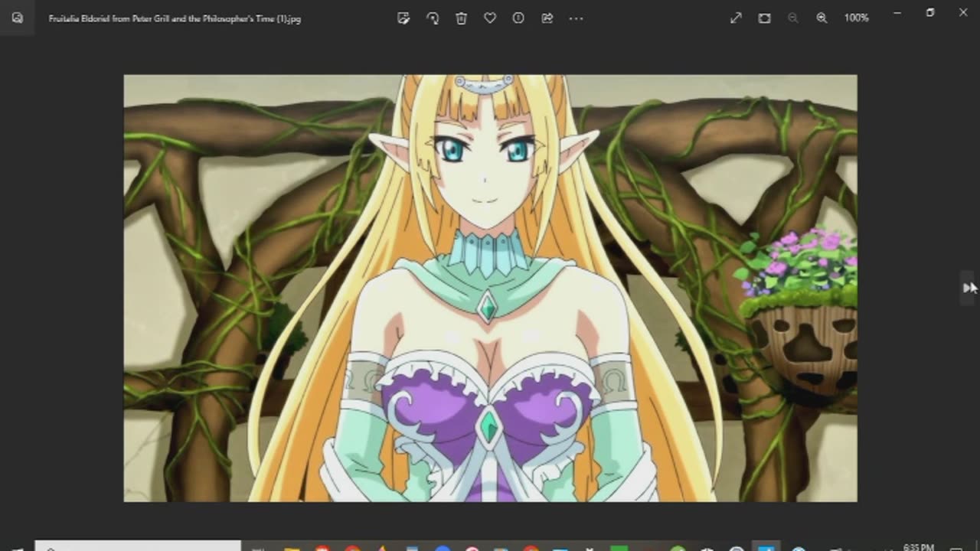This screenshot has width=980, height=551.
Task: Delete the photo with the trash icon
Action: pos(461,18)
